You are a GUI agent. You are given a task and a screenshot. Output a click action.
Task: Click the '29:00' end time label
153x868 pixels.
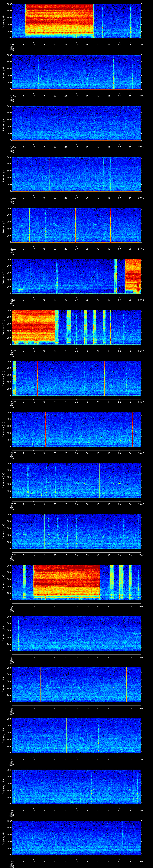coord(141,657)
